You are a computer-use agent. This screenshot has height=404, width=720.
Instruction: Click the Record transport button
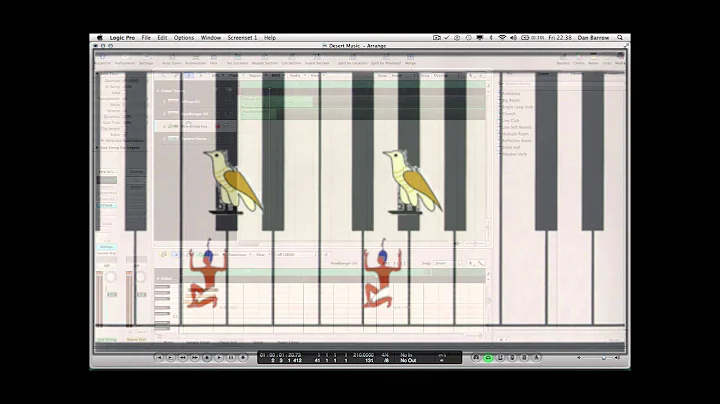[x=243, y=357]
